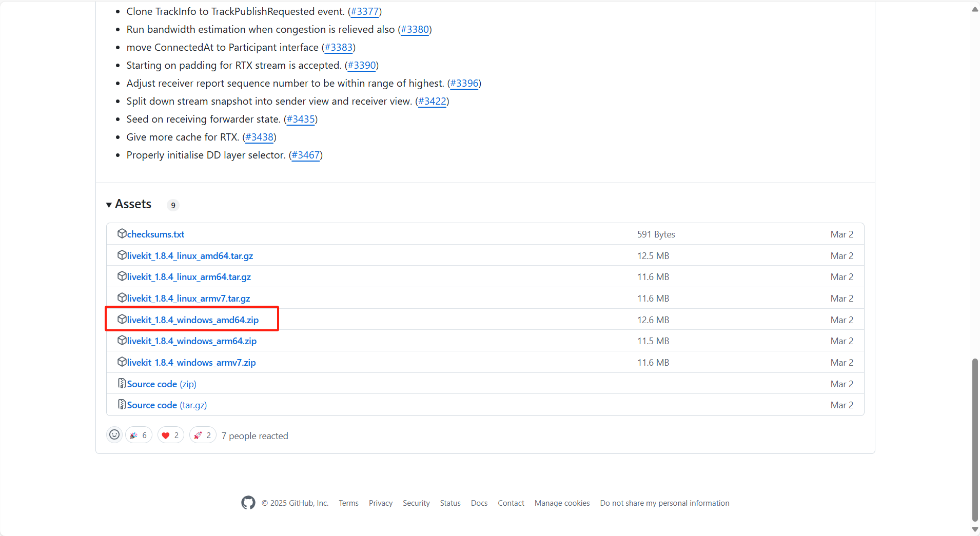Click the '11.5 MB' file size
The width and height of the screenshot is (980, 536).
(653, 341)
